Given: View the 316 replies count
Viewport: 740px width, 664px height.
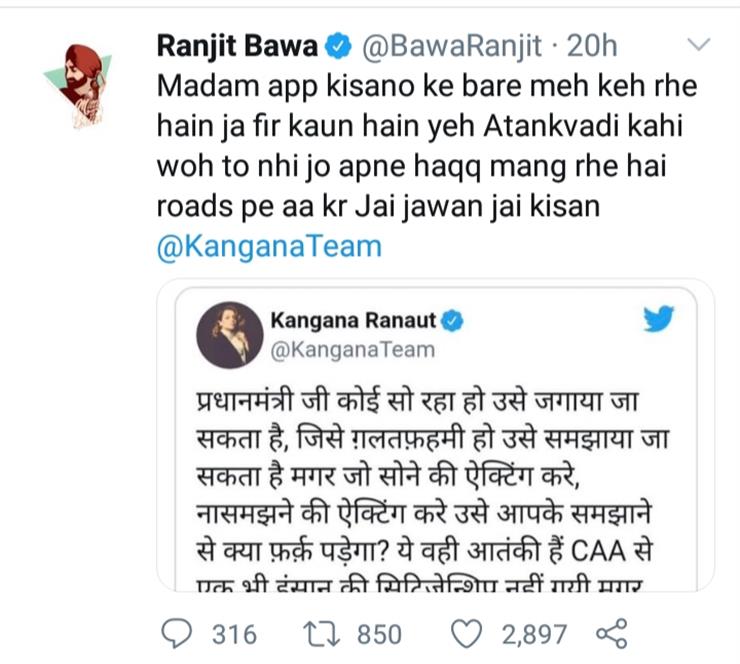Looking at the screenshot, I should 234,634.
